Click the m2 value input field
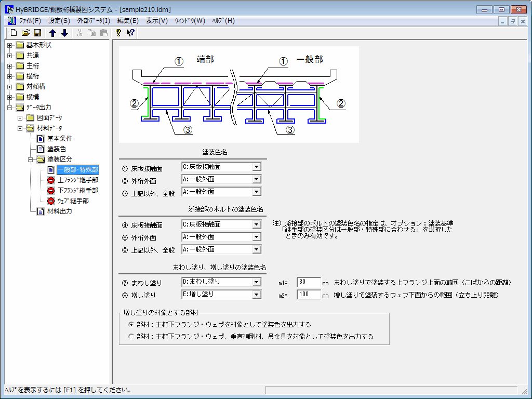 pyautogui.click(x=309, y=295)
